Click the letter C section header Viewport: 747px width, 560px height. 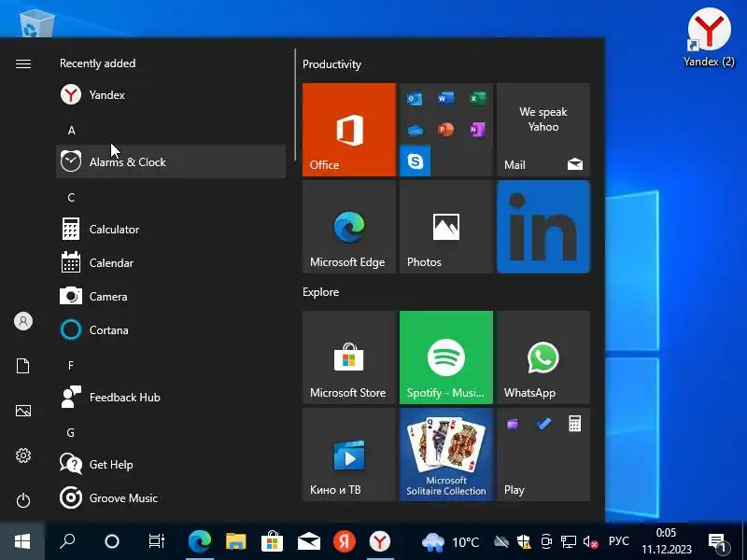point(72,197)
